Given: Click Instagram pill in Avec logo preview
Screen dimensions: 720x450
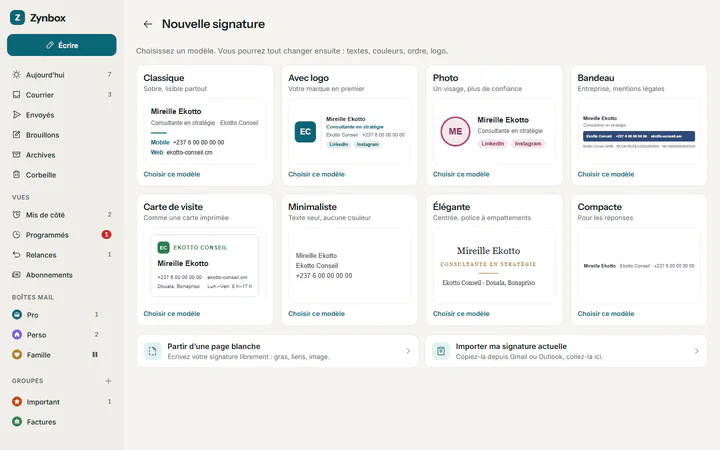Looking at the screenshot, I should coord(367,144).
